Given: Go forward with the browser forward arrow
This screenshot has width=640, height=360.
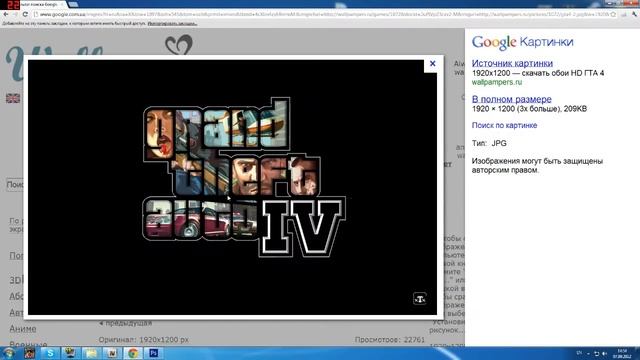Looking at the screenshot, I should 15,14.
